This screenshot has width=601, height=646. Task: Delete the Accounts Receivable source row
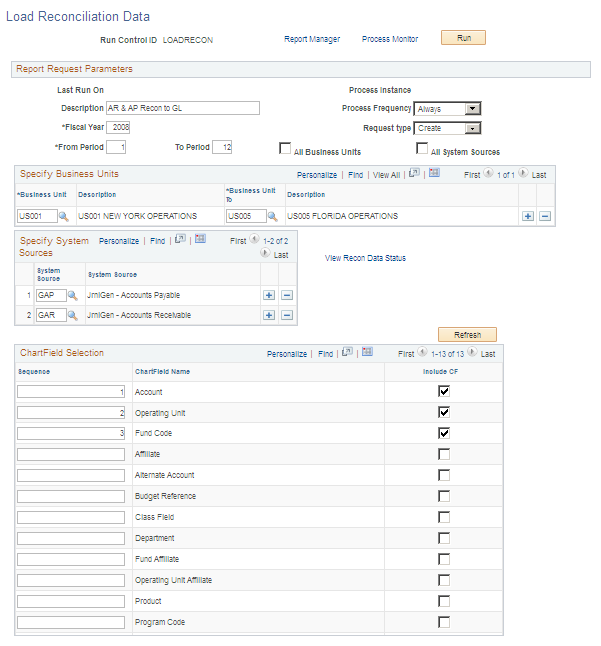287,315
